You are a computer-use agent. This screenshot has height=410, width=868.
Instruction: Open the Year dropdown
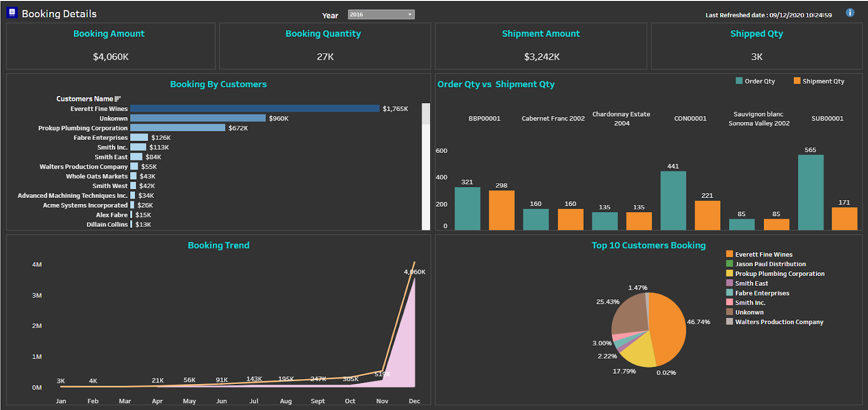381,15
